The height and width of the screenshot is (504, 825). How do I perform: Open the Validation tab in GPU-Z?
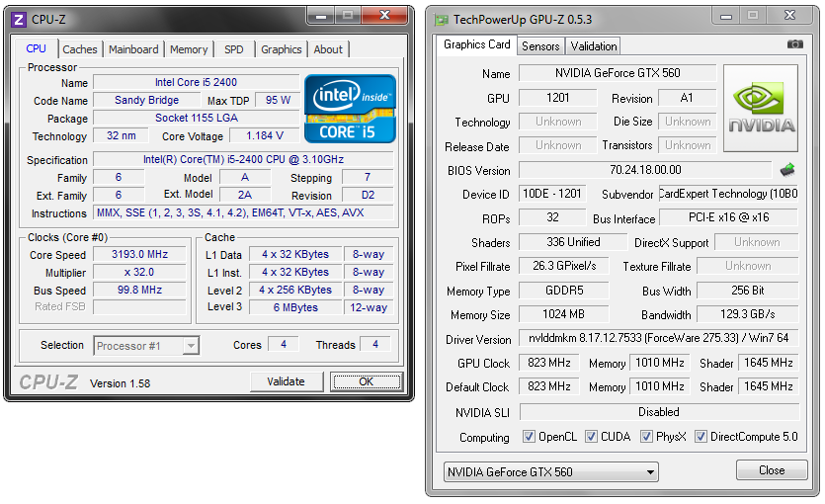coord(594,45)
